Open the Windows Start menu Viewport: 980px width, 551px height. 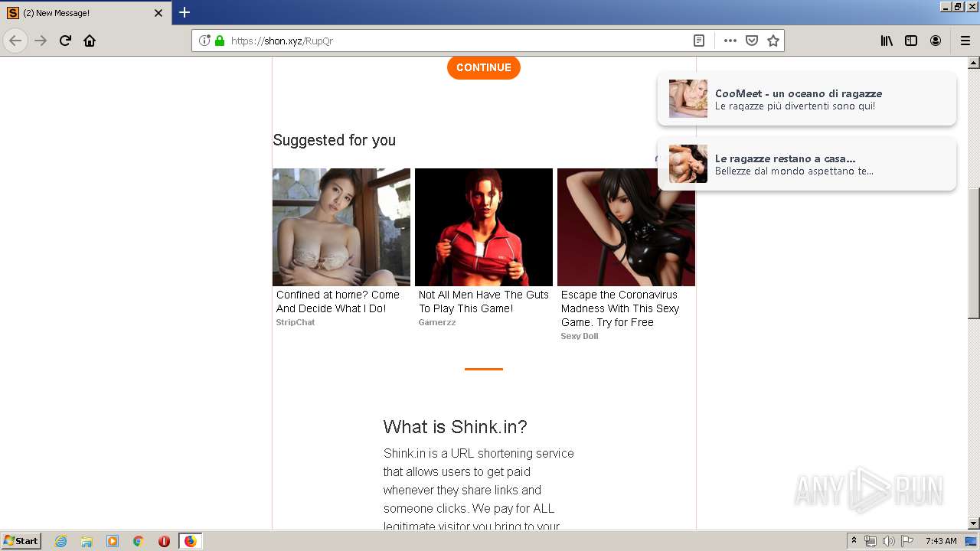click(x=21, y=541)
